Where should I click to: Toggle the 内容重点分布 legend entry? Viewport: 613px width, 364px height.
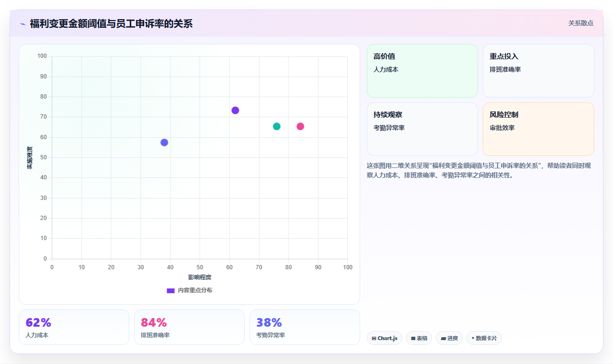click(189, 290)
